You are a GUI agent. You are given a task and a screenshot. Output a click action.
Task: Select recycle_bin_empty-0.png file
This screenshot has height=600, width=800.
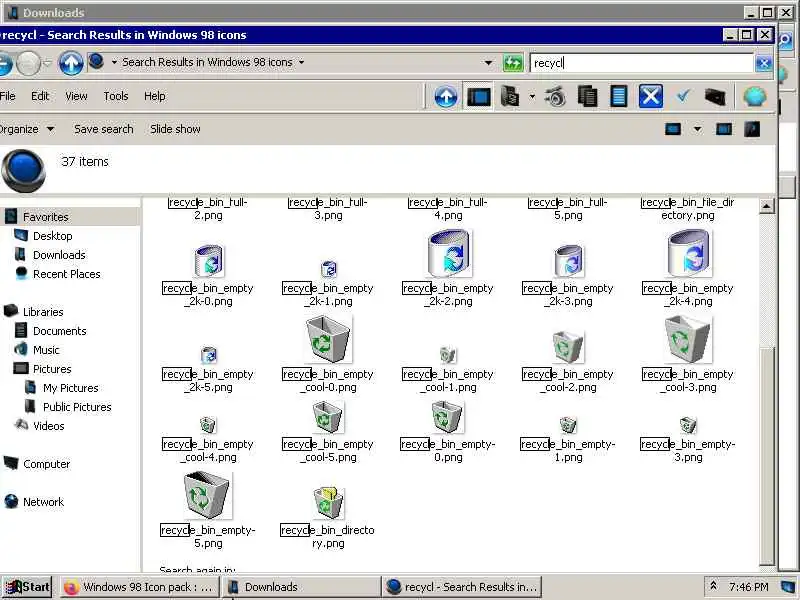point(447,417)
